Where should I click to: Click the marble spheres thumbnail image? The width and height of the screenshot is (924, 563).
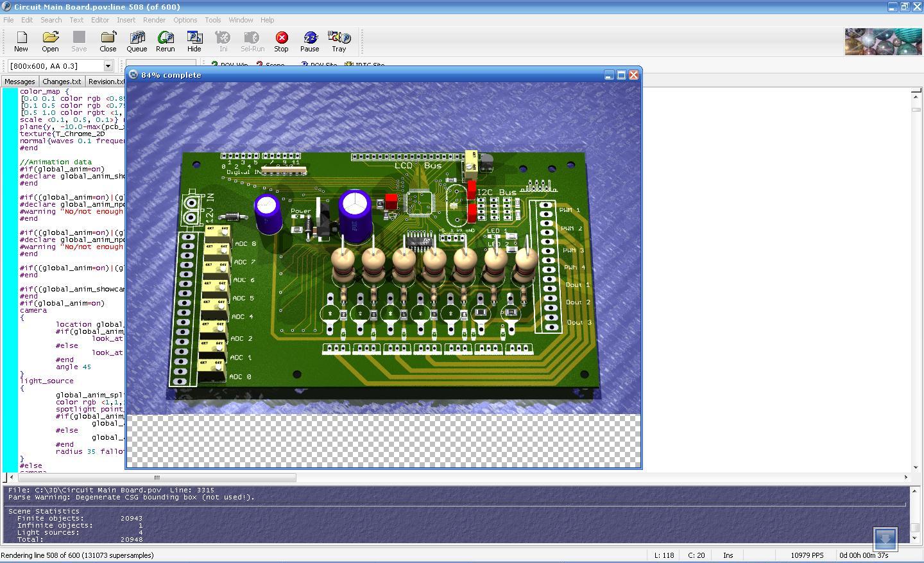883,42
